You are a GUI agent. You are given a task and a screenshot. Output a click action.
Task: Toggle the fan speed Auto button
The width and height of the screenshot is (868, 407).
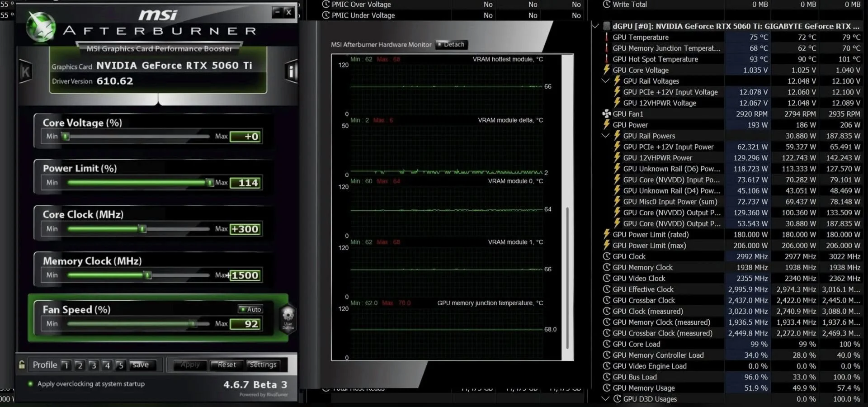tap(250, 309)
